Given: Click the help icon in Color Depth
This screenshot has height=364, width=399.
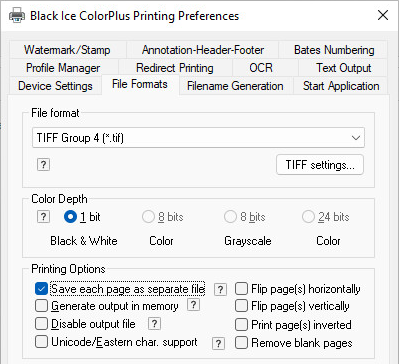Looking at the screenshot, I should [x=43, y=217].
